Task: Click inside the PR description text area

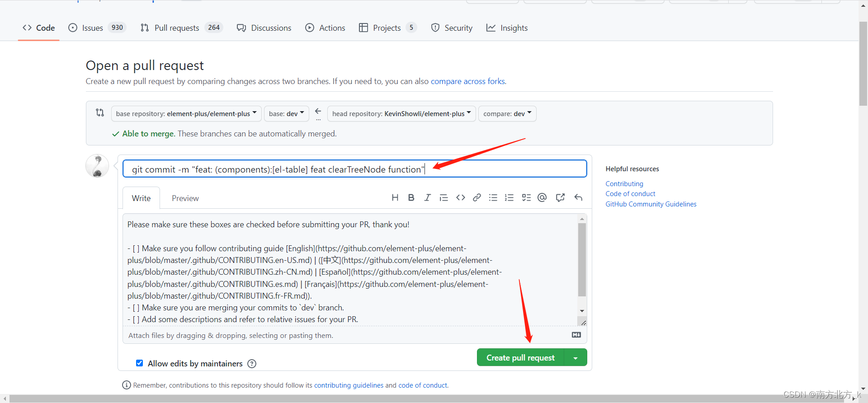Action: [x=350, y=270]
